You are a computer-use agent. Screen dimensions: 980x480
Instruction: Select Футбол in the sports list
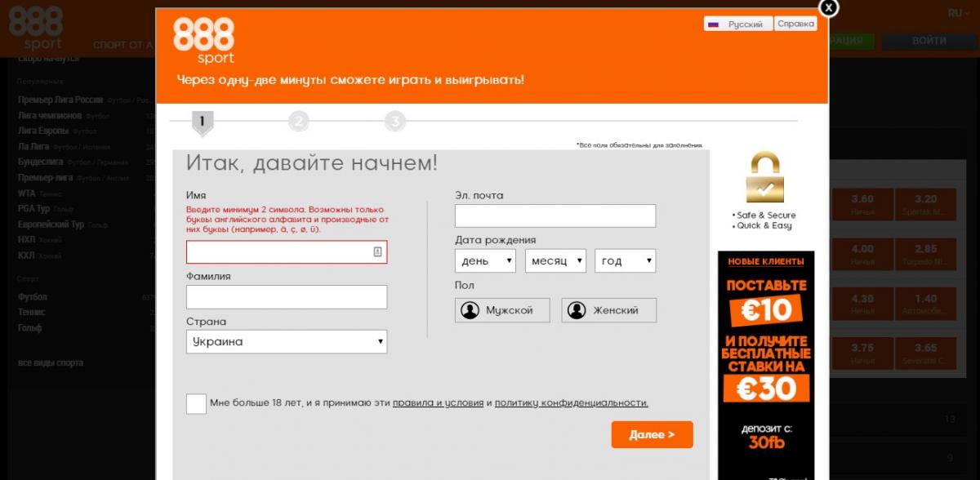click(x=33, y=297)
